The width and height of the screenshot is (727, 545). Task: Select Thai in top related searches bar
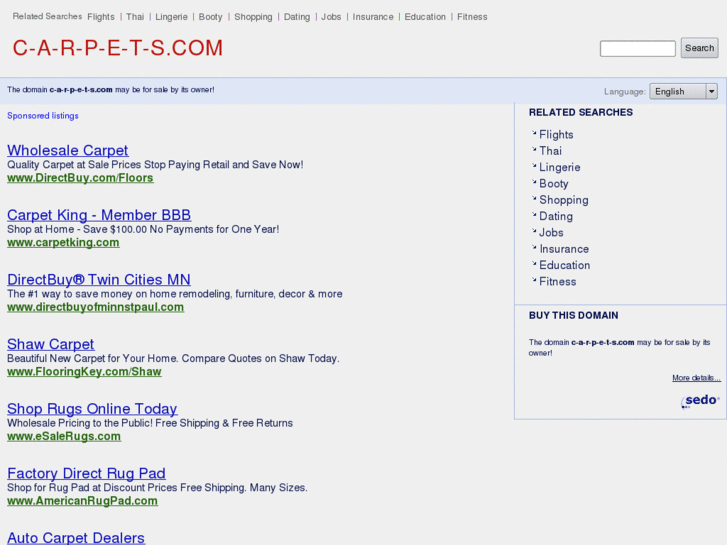tap(135, 17)
